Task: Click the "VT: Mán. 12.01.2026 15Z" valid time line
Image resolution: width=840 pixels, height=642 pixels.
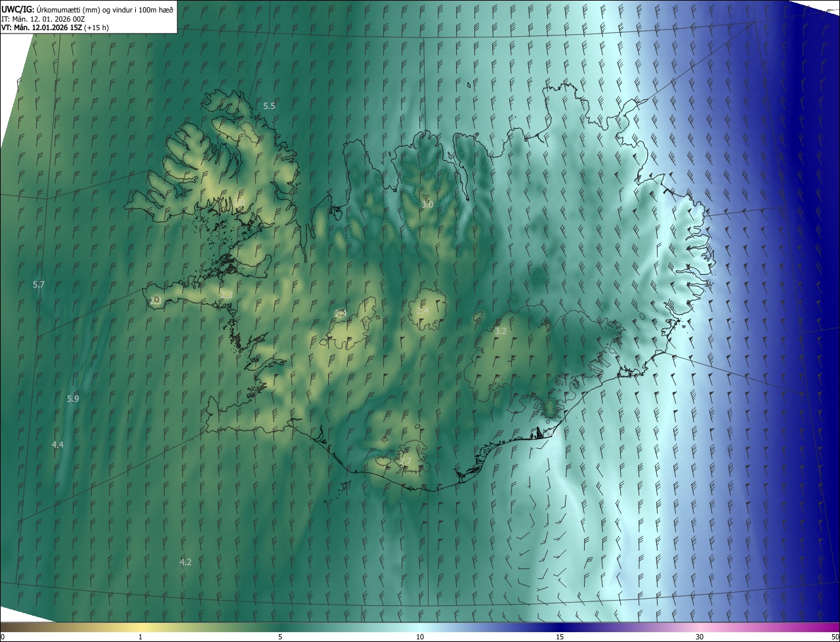Action: point(41,28)
